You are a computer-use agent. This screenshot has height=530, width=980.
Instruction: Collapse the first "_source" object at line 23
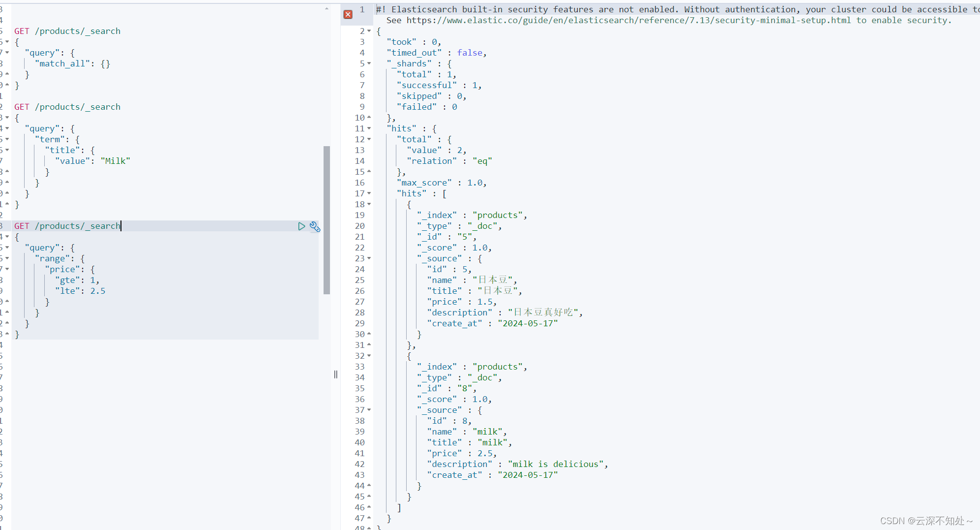(369, 258)
